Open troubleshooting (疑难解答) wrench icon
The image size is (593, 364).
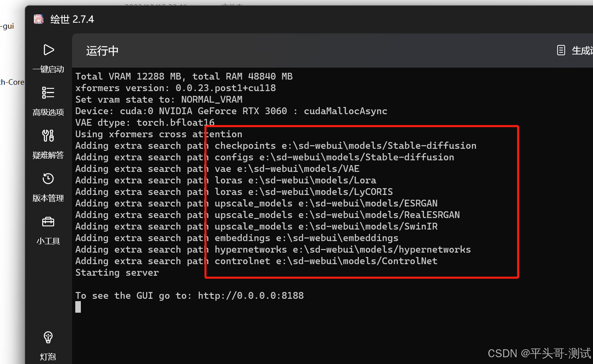pyautogui.click(x=48, y=136)
